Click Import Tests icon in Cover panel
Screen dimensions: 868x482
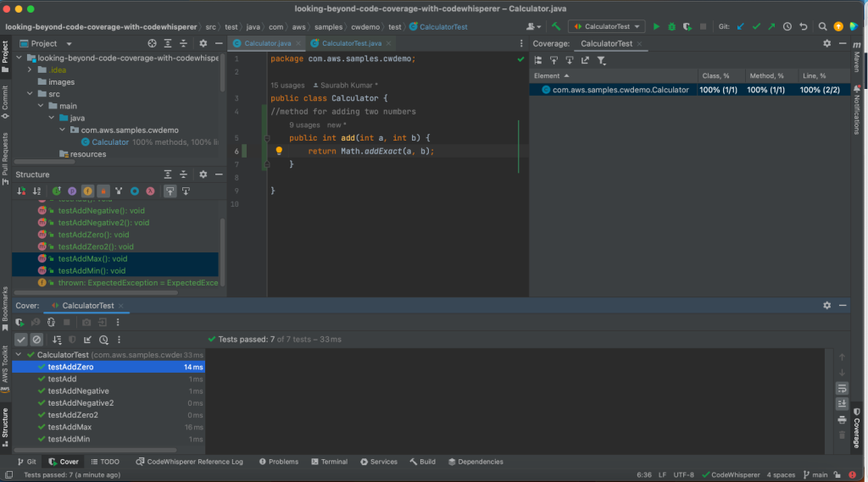pos(87,340)
